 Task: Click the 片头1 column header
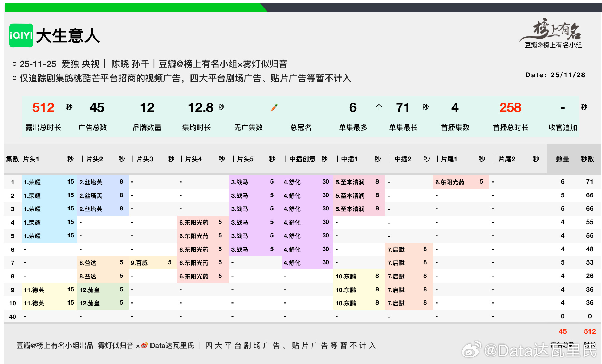point(31,159)
